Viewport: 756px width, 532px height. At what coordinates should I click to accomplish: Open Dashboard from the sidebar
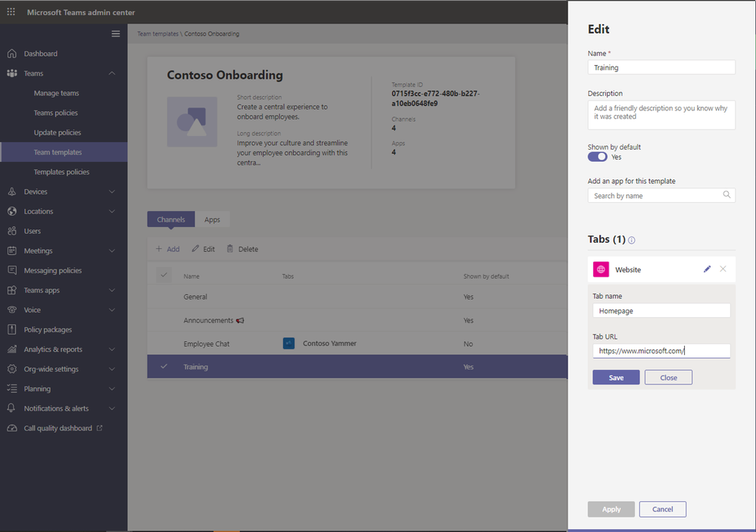(x=41, y=54)
